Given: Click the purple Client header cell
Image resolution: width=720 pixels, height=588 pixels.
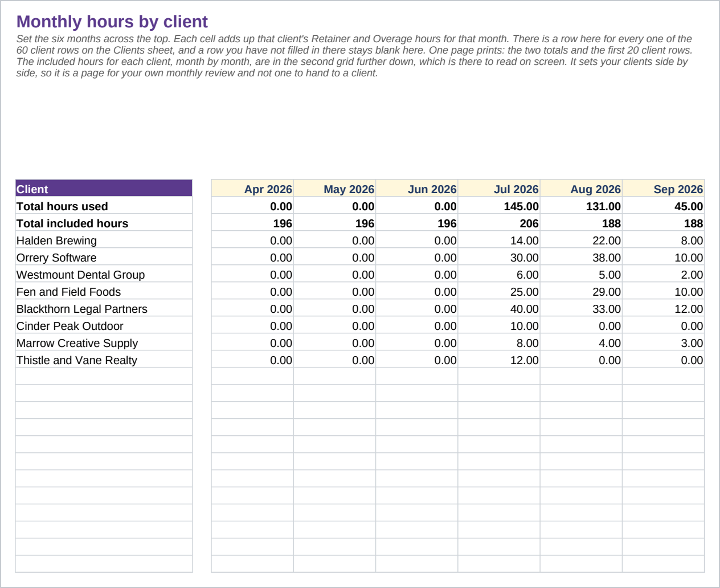Looking at the screenshot, I should click(104, 189).
